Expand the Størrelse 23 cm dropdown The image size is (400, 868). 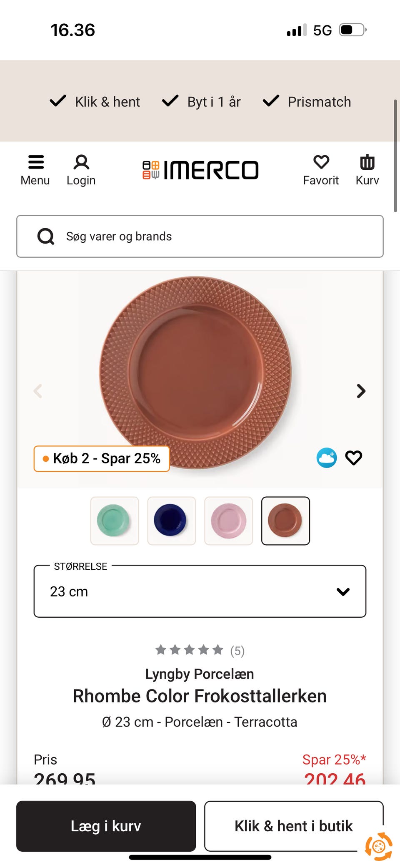200,591
